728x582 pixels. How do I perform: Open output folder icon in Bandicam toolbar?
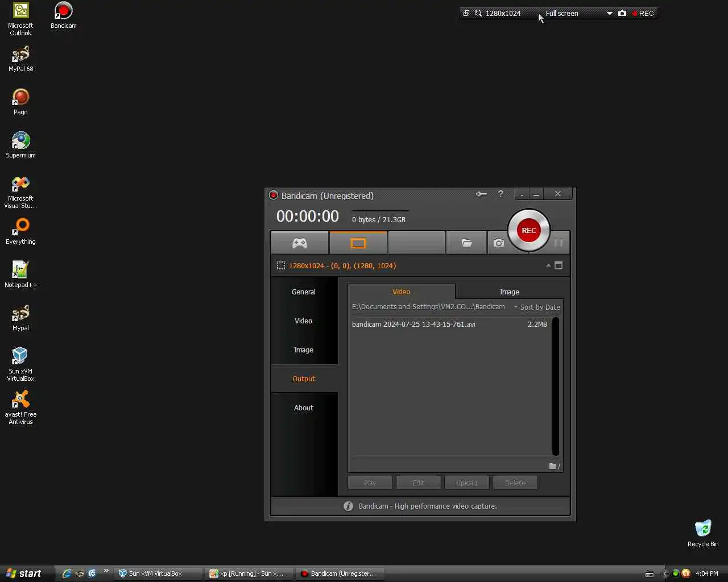[x=466, y=243]
